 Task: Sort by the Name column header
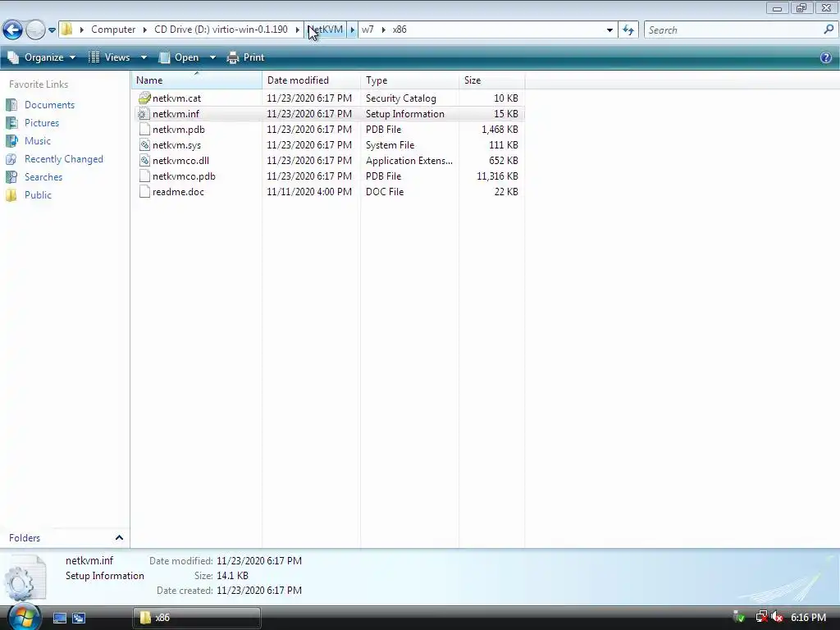click(196, 80)
